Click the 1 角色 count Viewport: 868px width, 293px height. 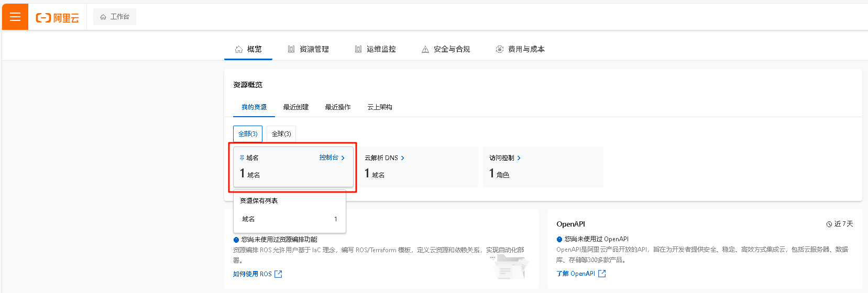pos(499,174)
